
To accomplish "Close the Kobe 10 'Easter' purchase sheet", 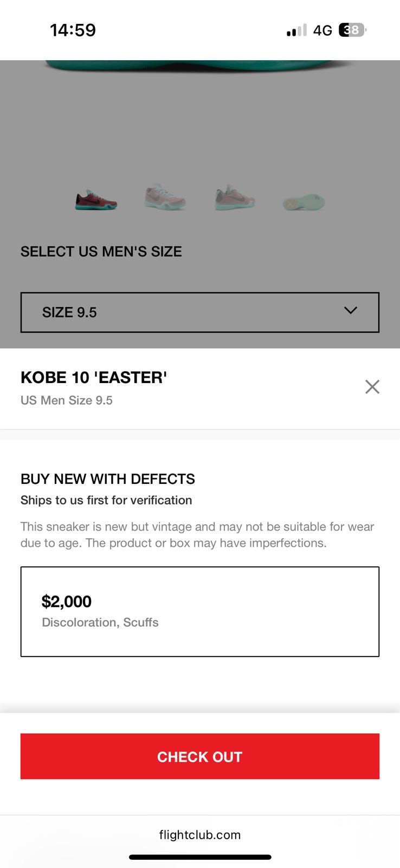I will coord(372,387).
